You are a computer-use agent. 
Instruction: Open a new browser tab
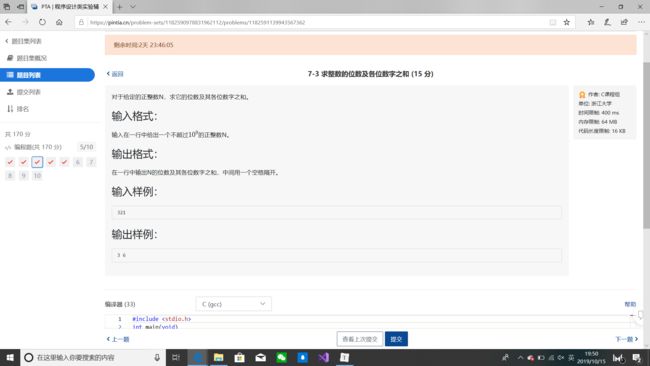[119, 7]
